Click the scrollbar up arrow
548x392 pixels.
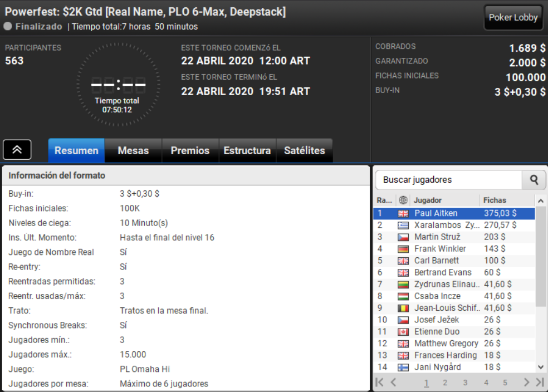[541, 201]
